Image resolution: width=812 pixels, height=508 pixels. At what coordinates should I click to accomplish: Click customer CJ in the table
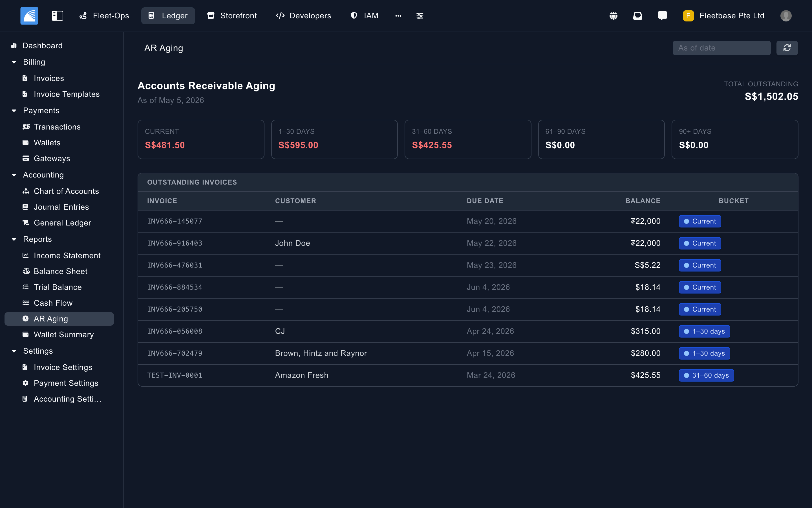pos(280,331)
